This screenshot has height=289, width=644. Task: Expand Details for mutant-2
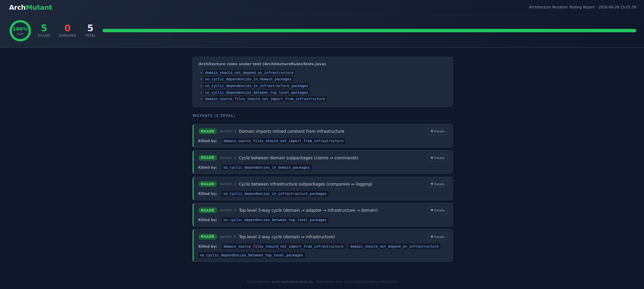(437, 158)
